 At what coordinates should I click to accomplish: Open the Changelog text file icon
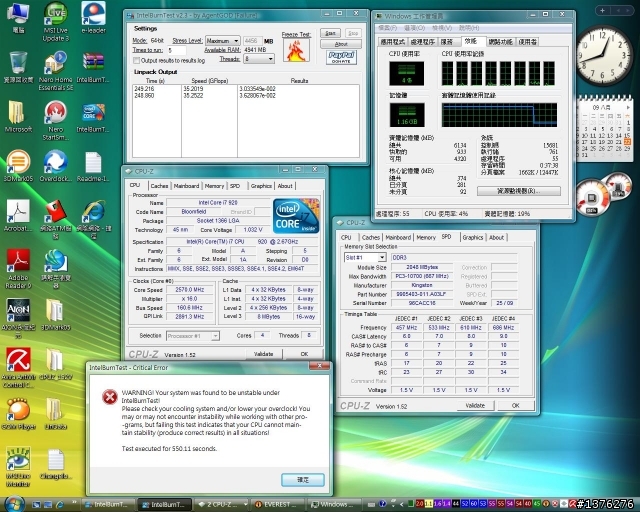coord(56,464)
